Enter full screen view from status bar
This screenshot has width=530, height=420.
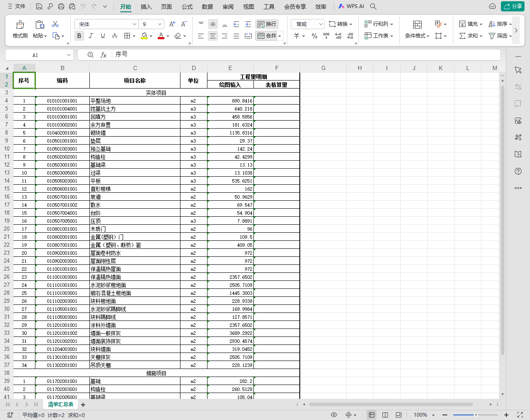tap(520, 415)
